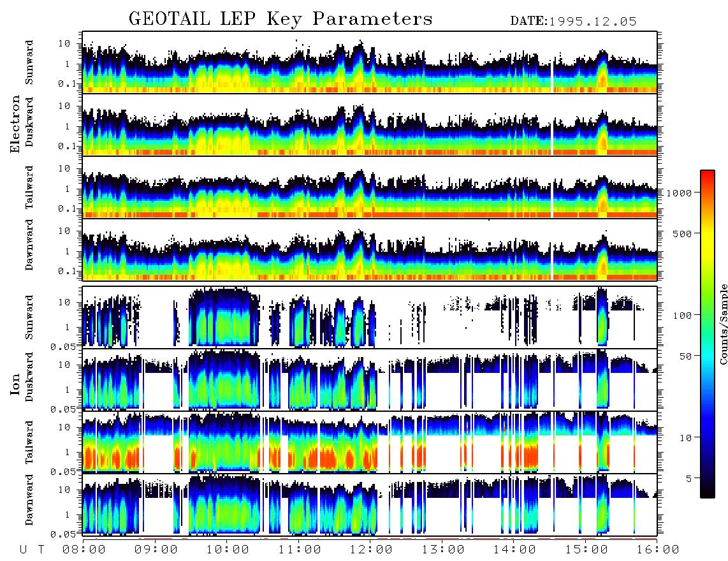Viewport: 728px width, 561px height.
Task: Click the Electron Duskward spectrogram panel
Action: 370,124
